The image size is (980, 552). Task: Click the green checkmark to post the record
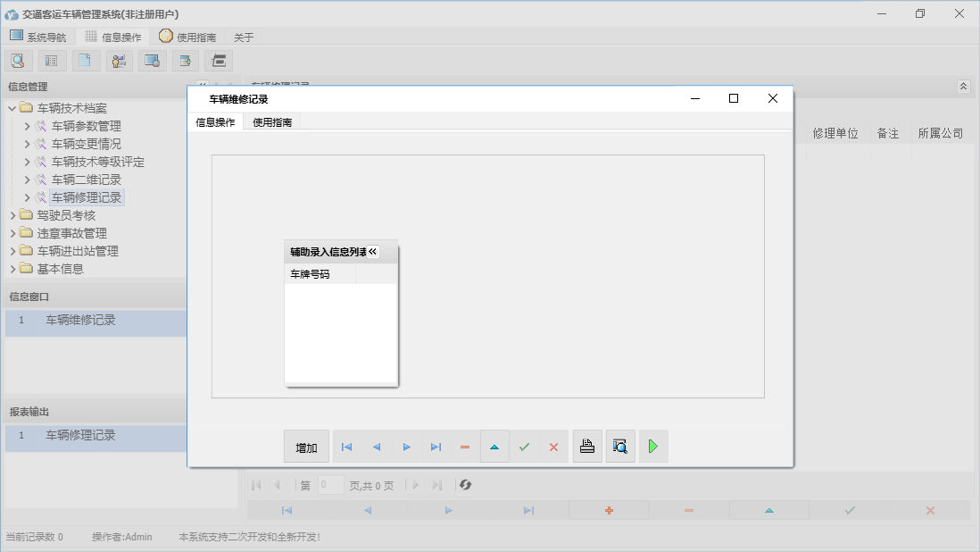(524, 447)
